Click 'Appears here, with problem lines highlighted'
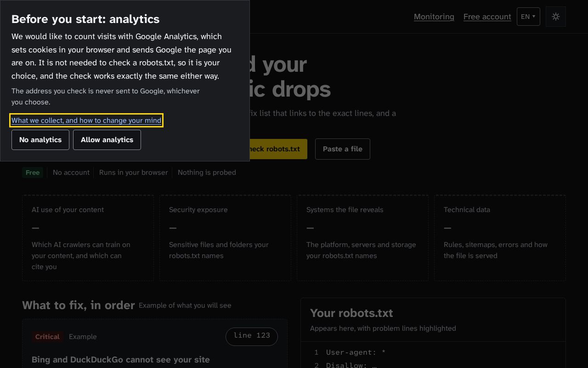 coord(383,328)
